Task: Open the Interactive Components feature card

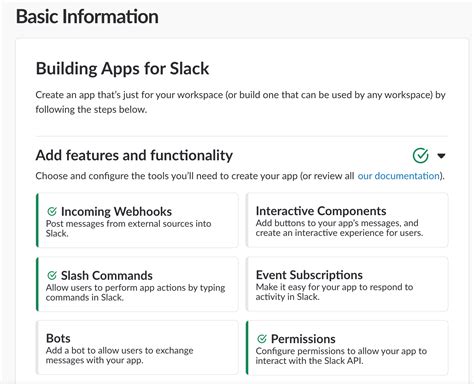Action: click(x=347, y=220)
